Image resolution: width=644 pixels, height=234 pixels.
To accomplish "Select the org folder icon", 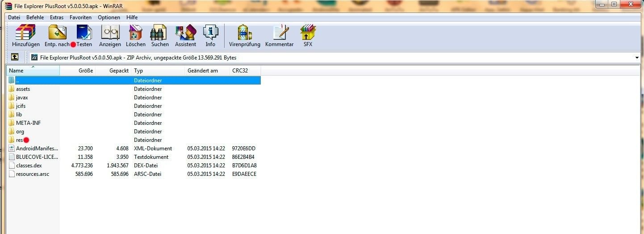I will [12, 132].
